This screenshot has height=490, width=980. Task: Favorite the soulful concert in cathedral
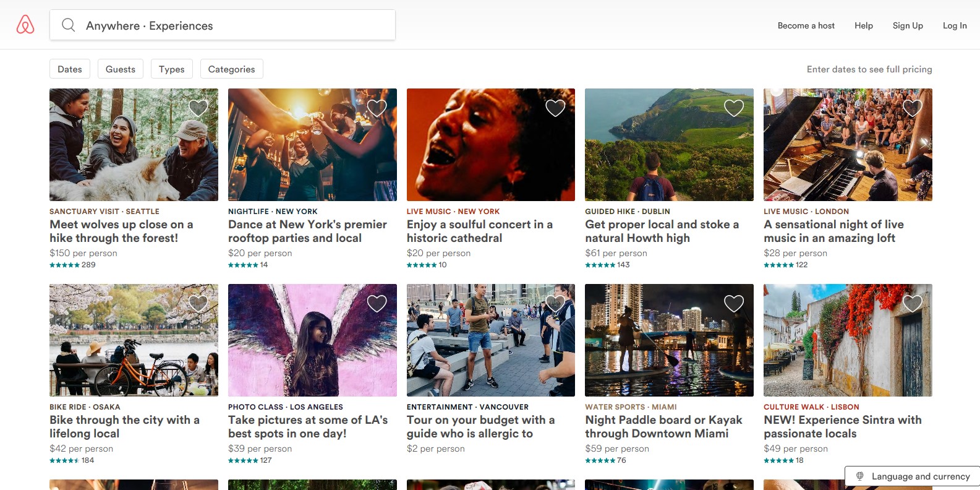pyautogui.click(x=555, y=108)
